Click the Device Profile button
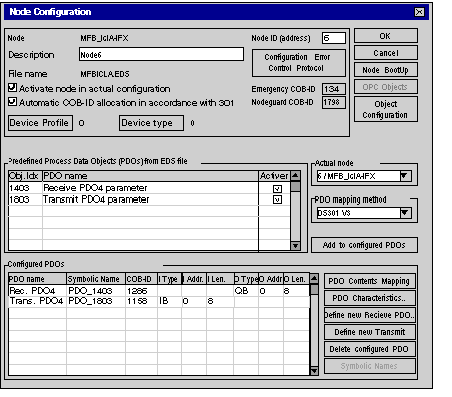Screen dimensions: 452x397 (40, 123)
